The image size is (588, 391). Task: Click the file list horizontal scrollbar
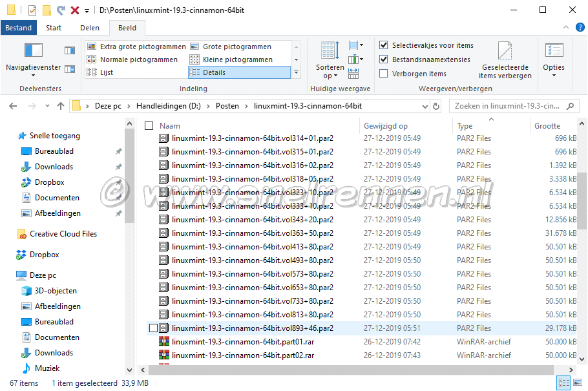tap(351, 370)
